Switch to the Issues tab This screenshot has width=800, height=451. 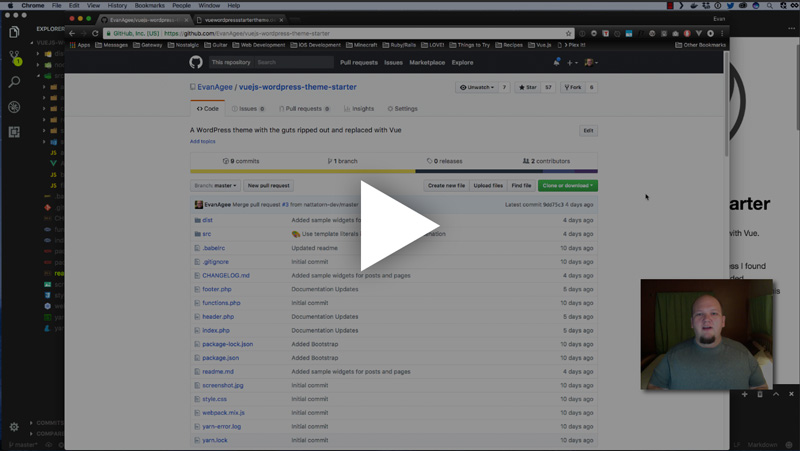[248, 109]
